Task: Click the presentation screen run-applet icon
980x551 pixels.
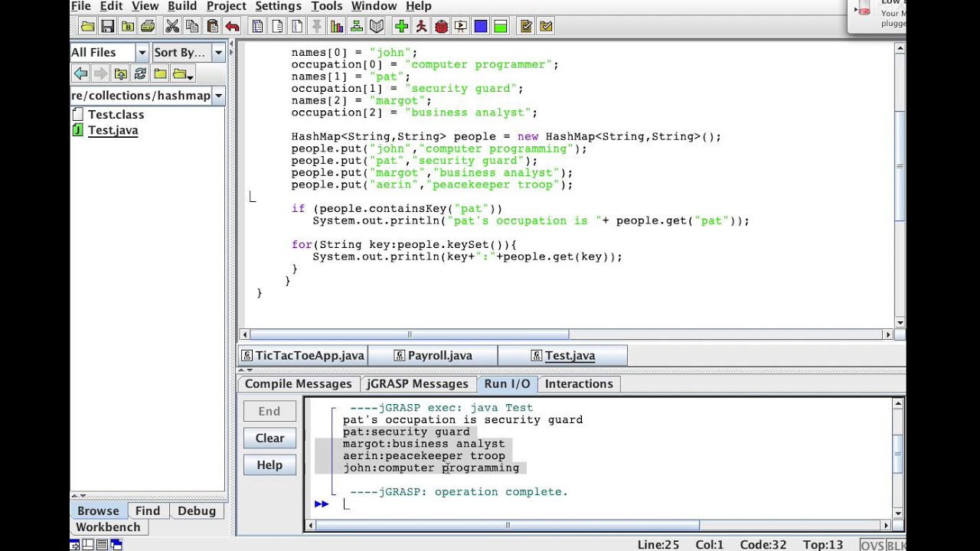Action: pyautogui.click(x=461, y=26)
